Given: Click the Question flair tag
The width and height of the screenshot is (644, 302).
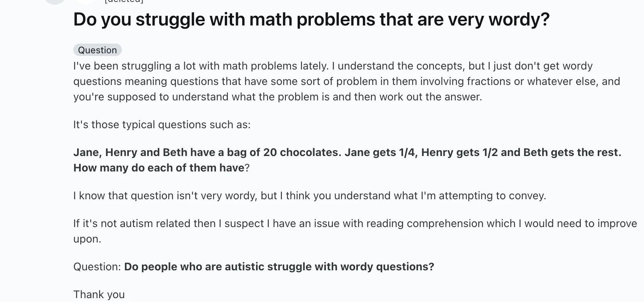Looking at the screenshot, I should coord(98,50).
